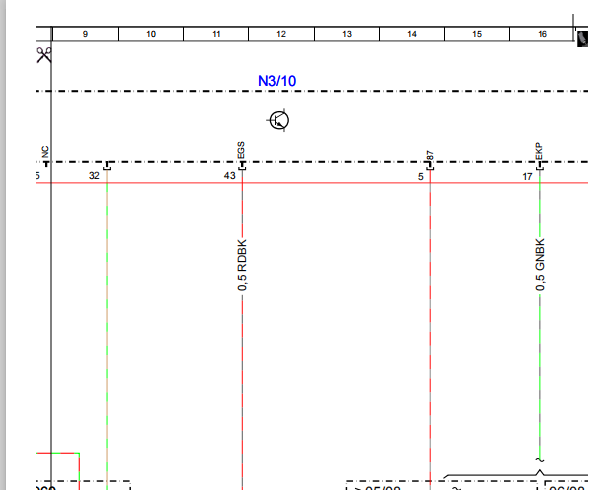This screenshot has width=602, height=490.
Task: Click pin number 32
Action: [x=94, y=175]
